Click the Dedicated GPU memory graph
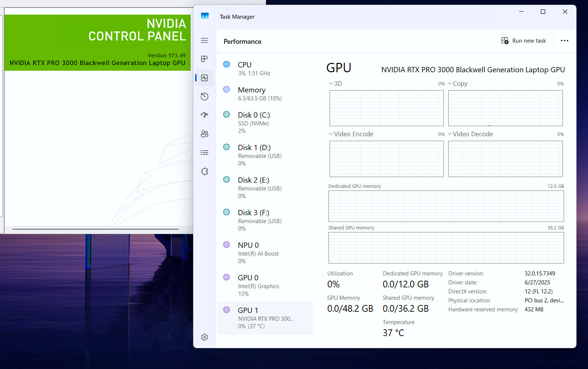This screenshot has width=588, height=369. [446, 206]
